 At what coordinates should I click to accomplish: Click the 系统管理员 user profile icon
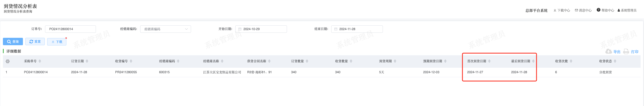click(619, 11)
